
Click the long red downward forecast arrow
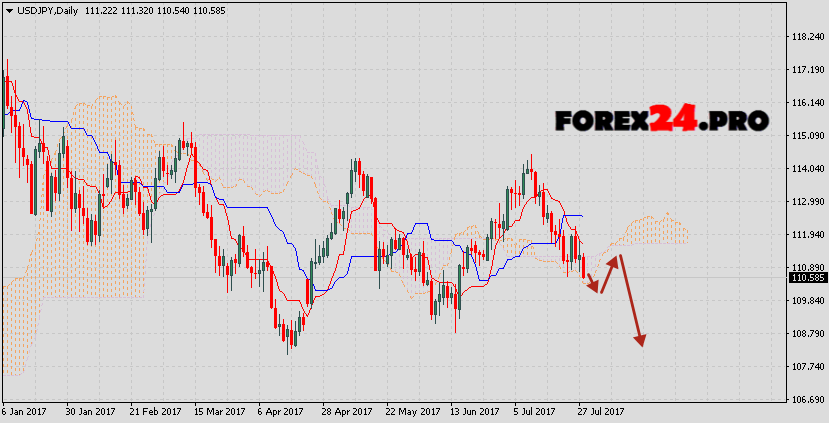coord(631,301)
